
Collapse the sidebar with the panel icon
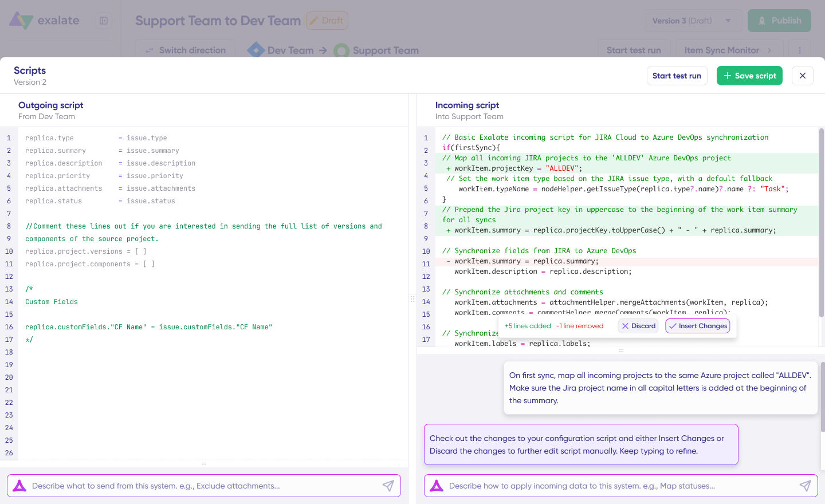click(x=104, y=21)
